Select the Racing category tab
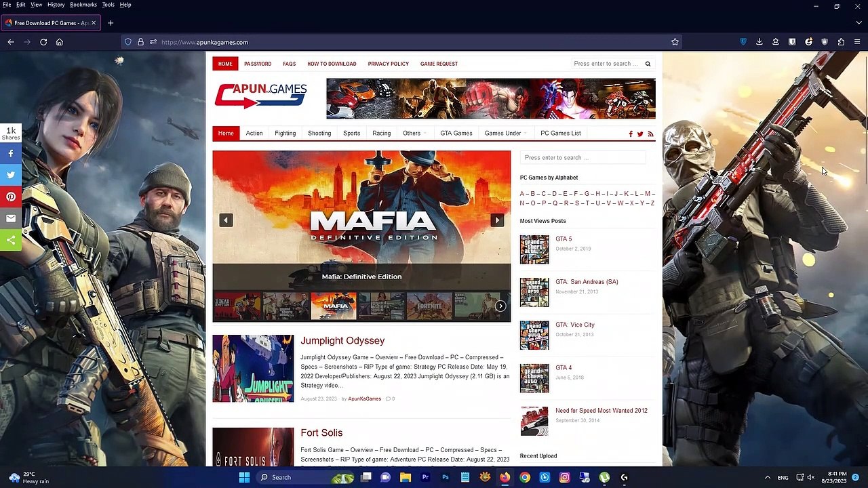This screenshot has height=488, width=868. click(x=381, y=134)
